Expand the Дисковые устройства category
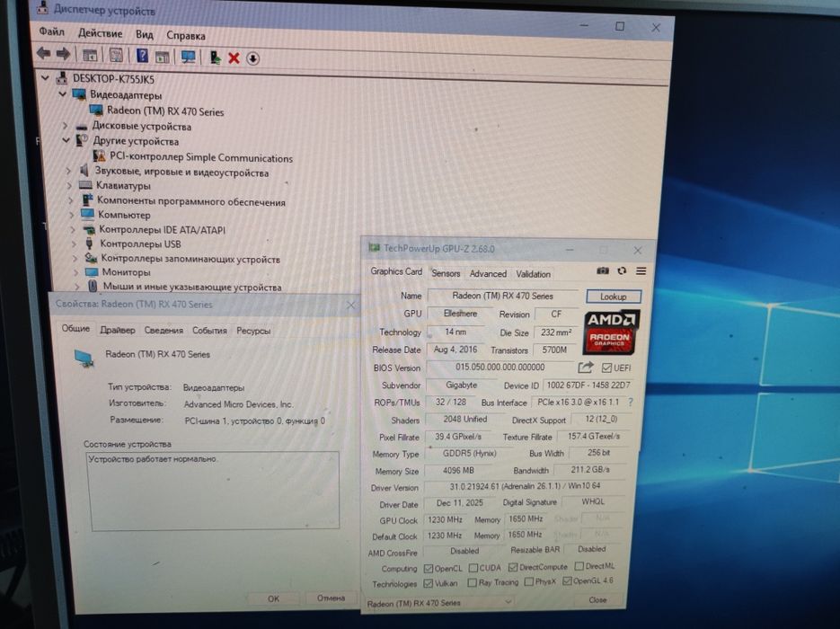This screenshot has height=629, width=840. (66, 126)
